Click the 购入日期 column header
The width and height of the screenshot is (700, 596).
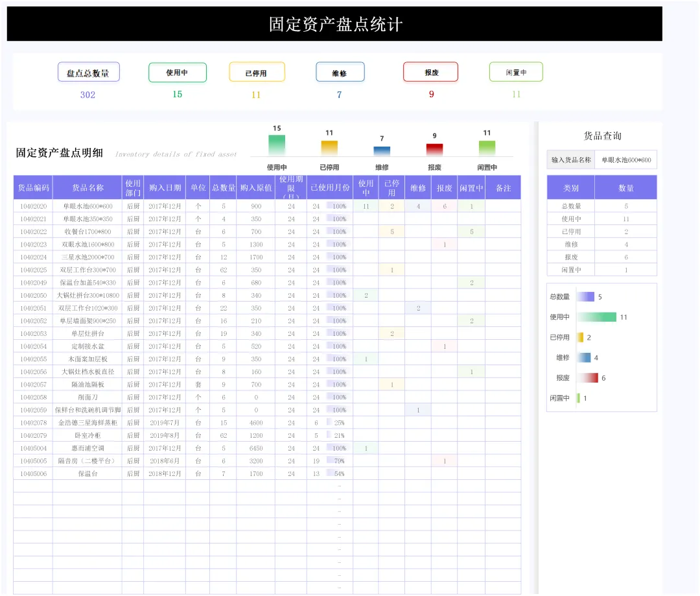pyautogui.click(x=165, y=187)
